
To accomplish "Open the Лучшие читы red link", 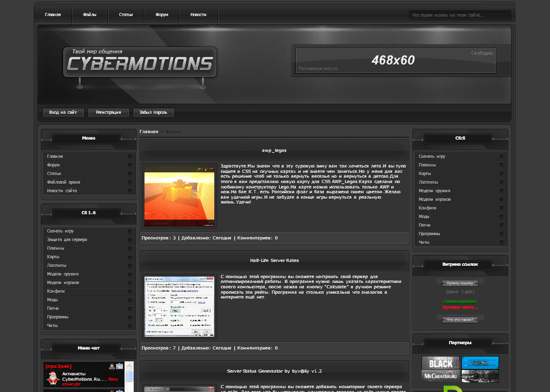I will 460,307.
